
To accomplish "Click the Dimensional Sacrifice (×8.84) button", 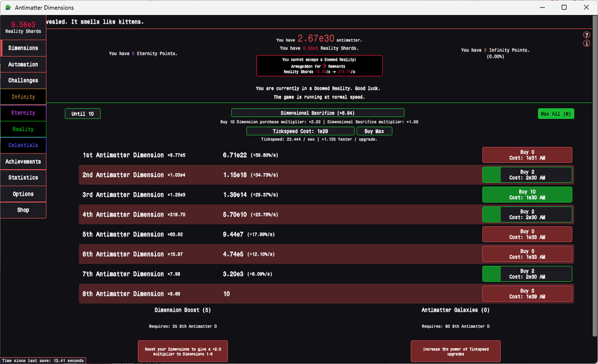I will tap(317, 113).
